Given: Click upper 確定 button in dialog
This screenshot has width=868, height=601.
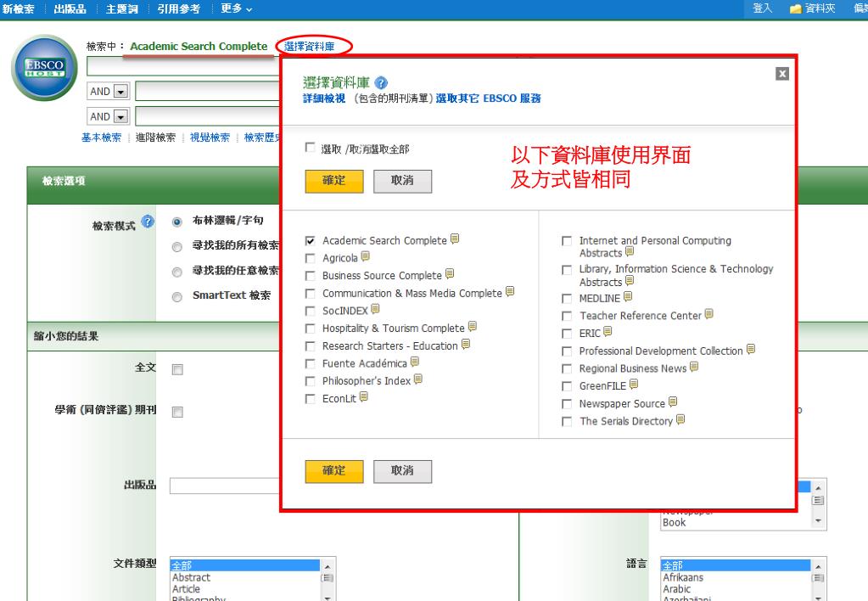Looking at the screenshot, I should point(334,181).
